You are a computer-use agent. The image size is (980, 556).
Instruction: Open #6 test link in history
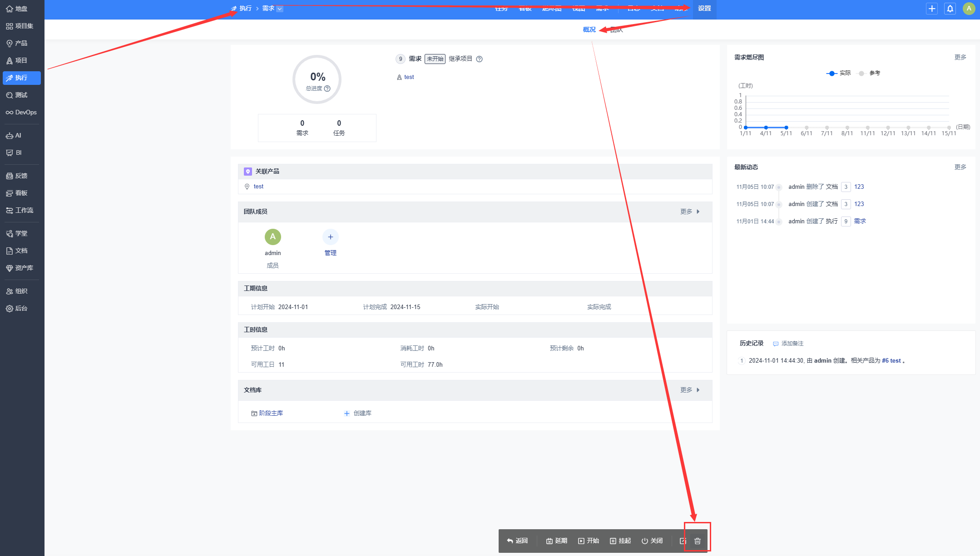(891, 360)
